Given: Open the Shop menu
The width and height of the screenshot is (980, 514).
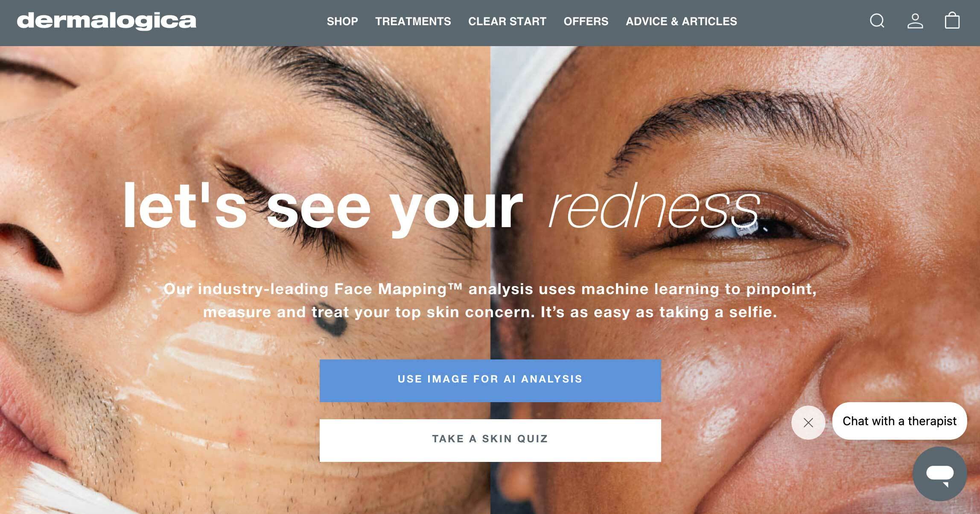Looking at the screenshot, I should (x=342, y=21).
